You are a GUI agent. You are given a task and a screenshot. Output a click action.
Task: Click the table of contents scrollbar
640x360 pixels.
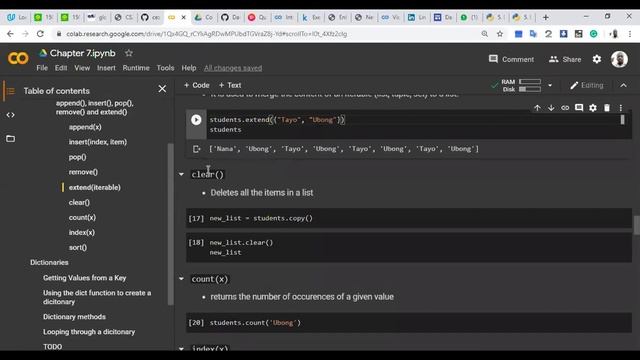pos(170,224)
